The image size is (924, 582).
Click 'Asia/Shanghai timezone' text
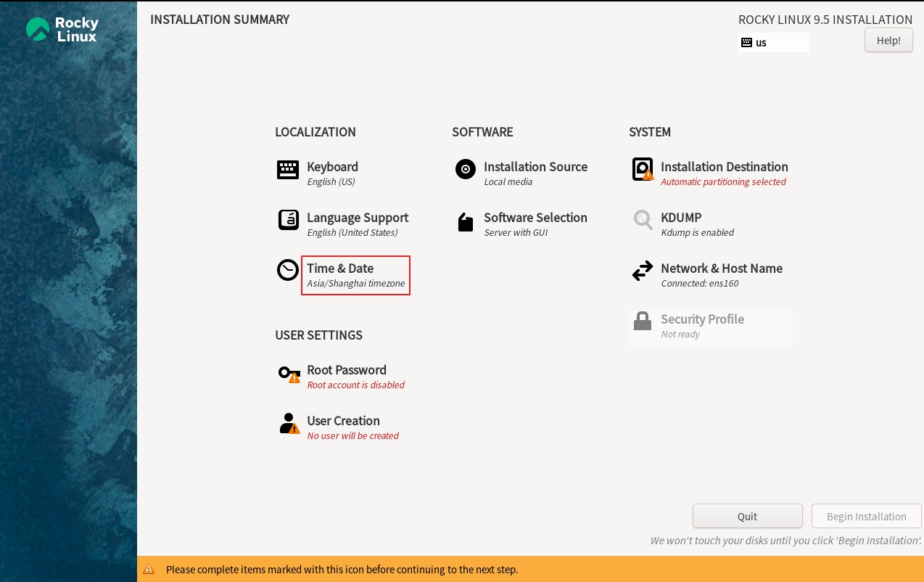point(355,284)
